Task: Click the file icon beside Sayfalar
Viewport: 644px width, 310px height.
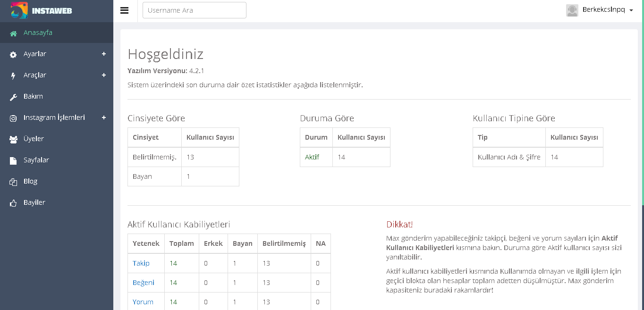Action: [13, 161]
